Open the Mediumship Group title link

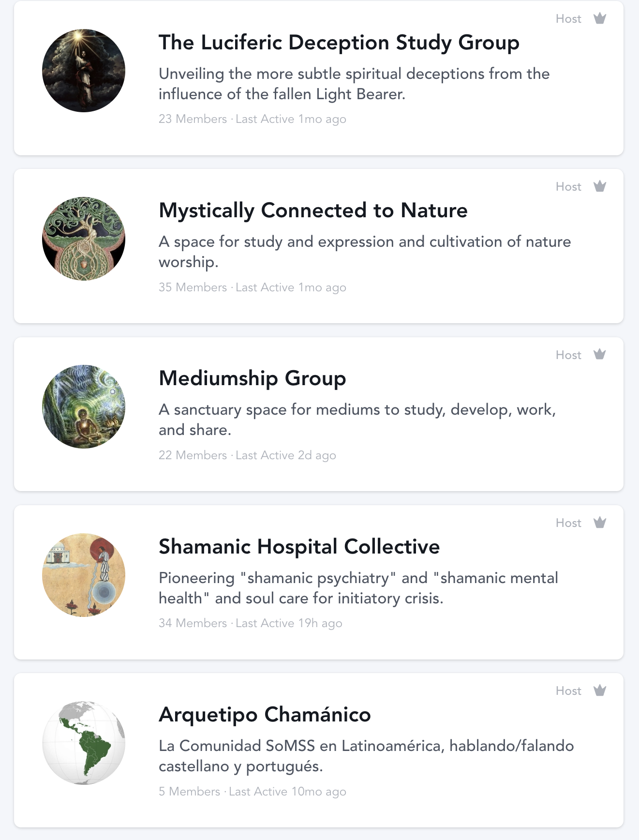[x=252, y=378]
